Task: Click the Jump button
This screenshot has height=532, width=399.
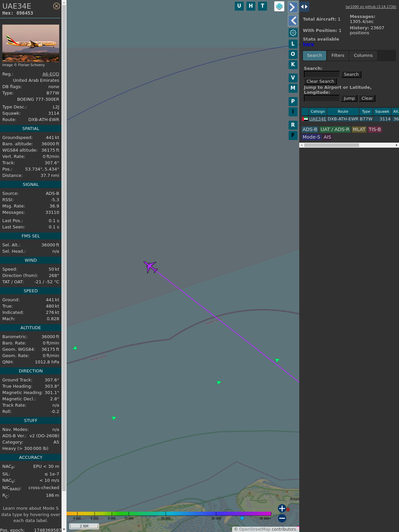Action: click(x=349, y=98)
